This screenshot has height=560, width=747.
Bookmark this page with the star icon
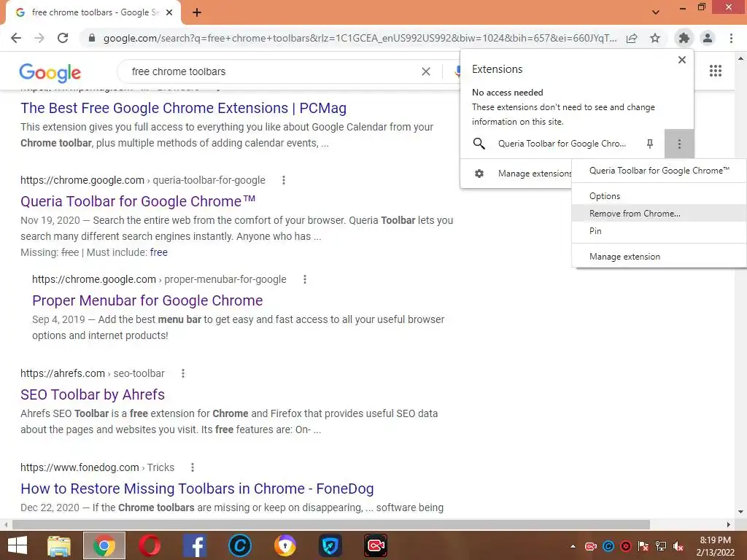point(655,38)
